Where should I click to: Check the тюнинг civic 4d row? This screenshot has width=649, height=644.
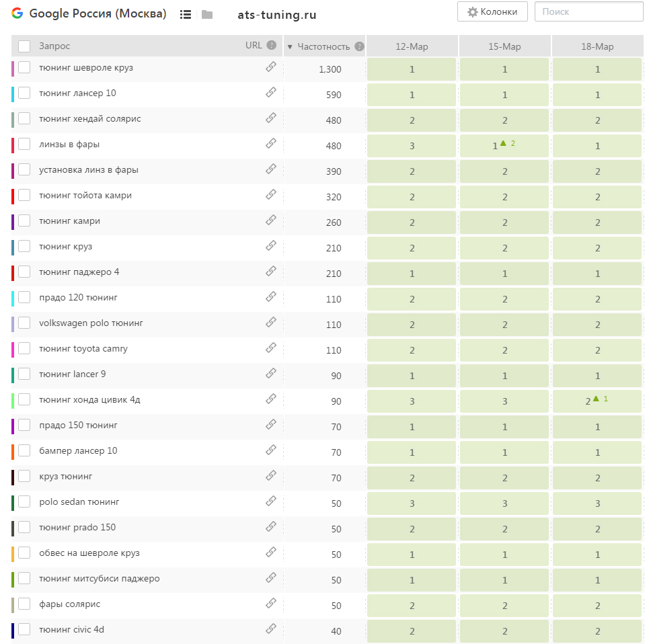24,629
